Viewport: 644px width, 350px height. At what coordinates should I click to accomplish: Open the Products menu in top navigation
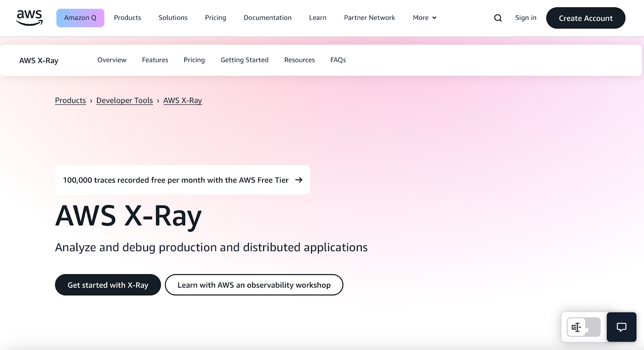128,18
